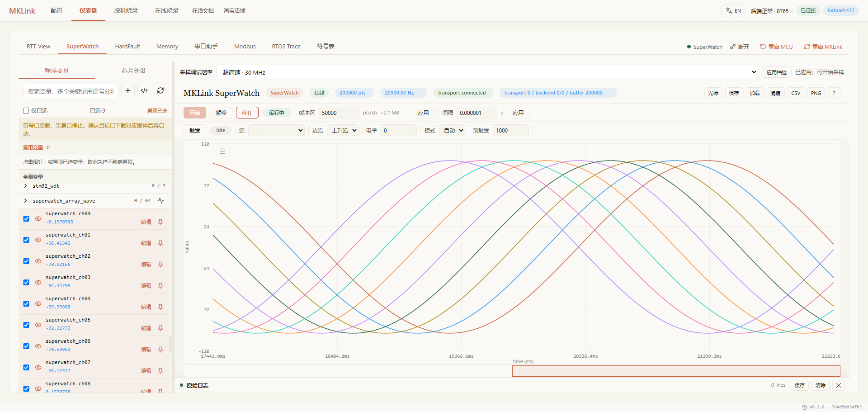Click the 置顶已选 link
The height and width of the screenshot is (412, 868).
tap(157, 111)
